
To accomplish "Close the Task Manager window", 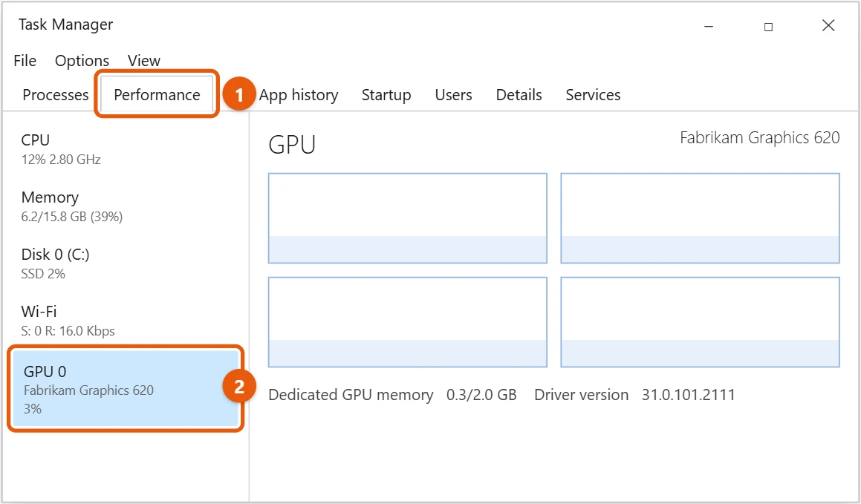I will coord(828,25).
